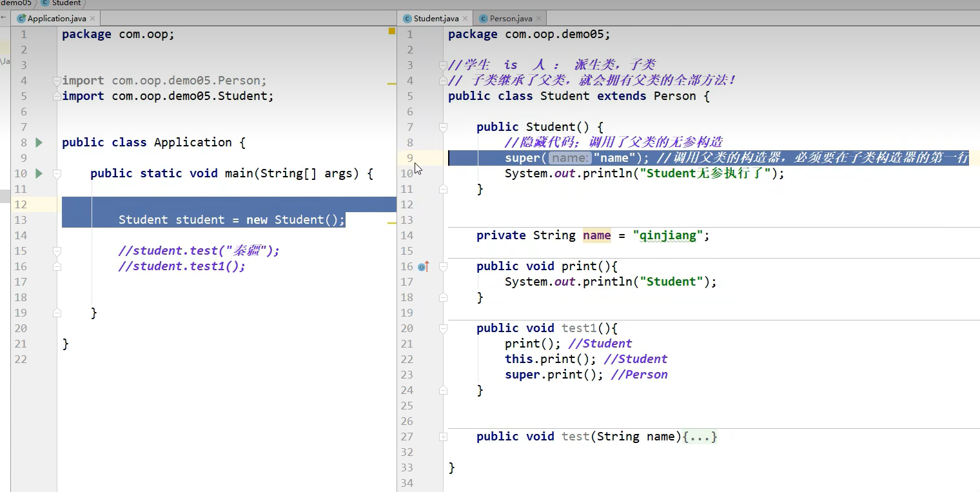Click the yellow warning stripe mark next to line 4

point(391,84)
